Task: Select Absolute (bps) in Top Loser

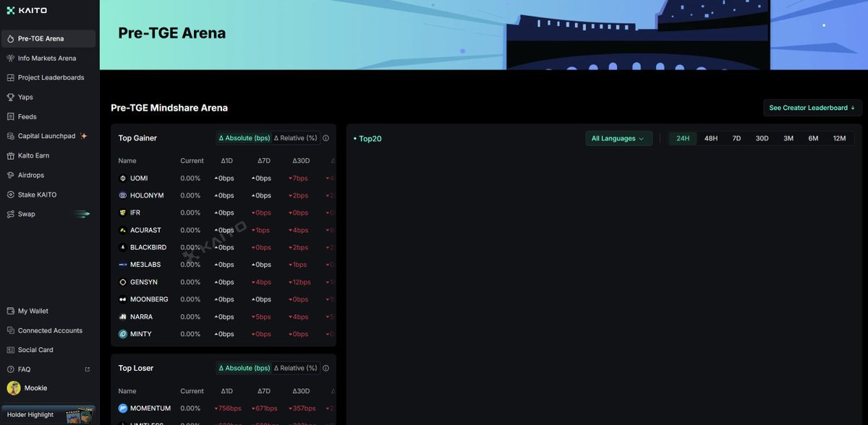Action: 244,368
